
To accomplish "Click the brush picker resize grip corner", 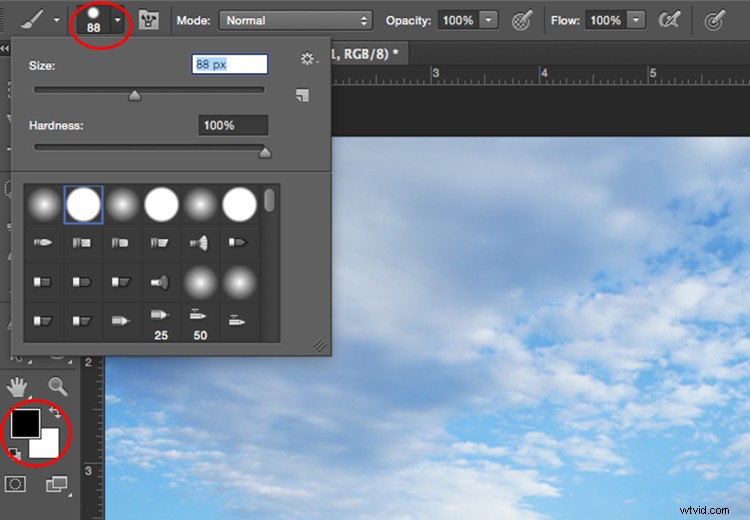I will coord(320,344).
